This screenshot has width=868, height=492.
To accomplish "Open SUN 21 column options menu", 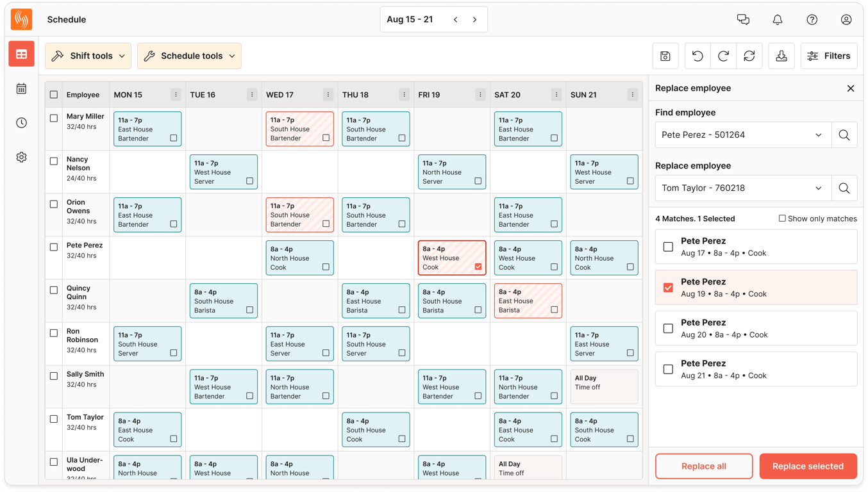I will coord(632,95).
